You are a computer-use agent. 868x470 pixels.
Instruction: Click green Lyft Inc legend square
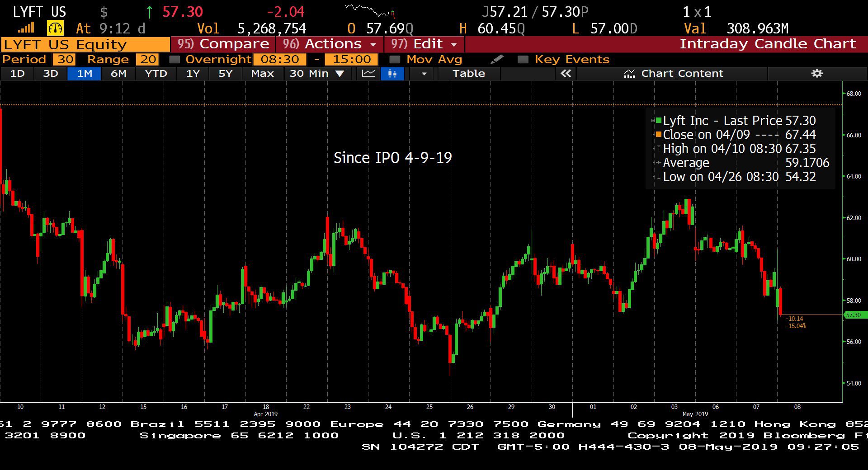(659, 121)
